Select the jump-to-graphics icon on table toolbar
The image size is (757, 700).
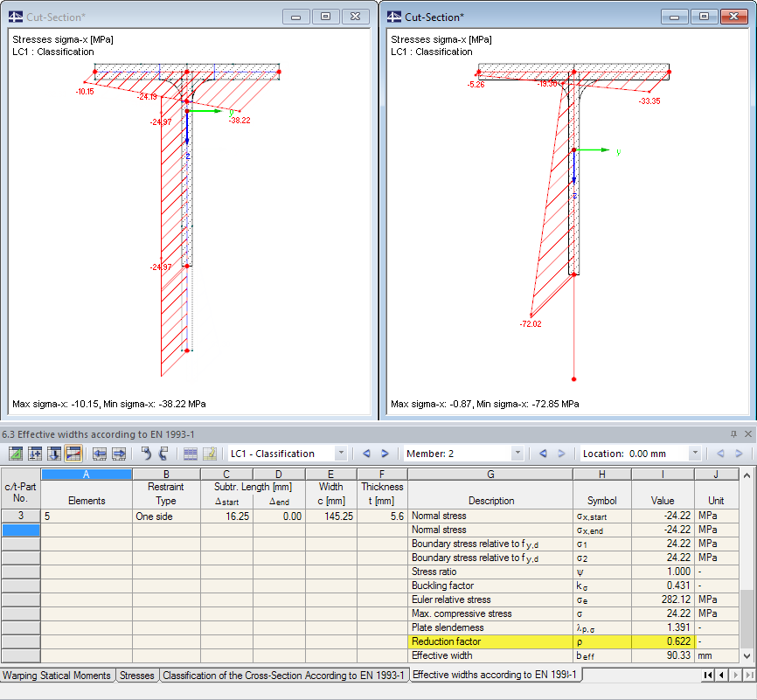tap(15, 454)
